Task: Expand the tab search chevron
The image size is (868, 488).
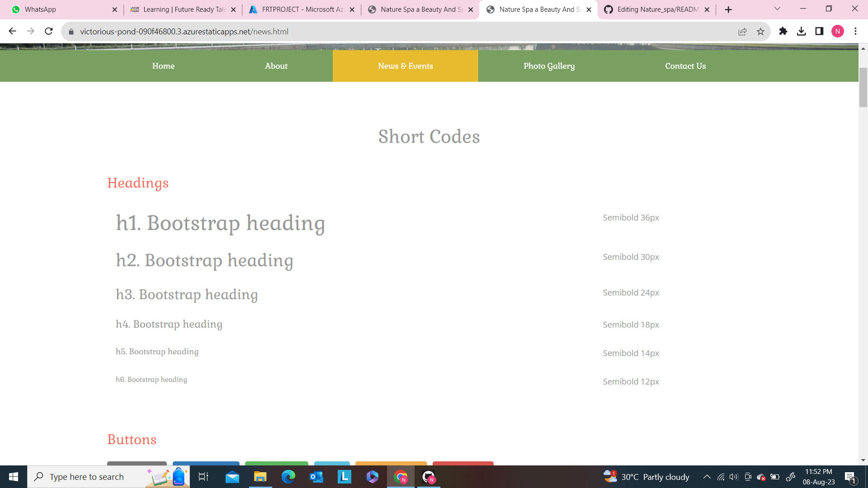Action: click(777, 9)
